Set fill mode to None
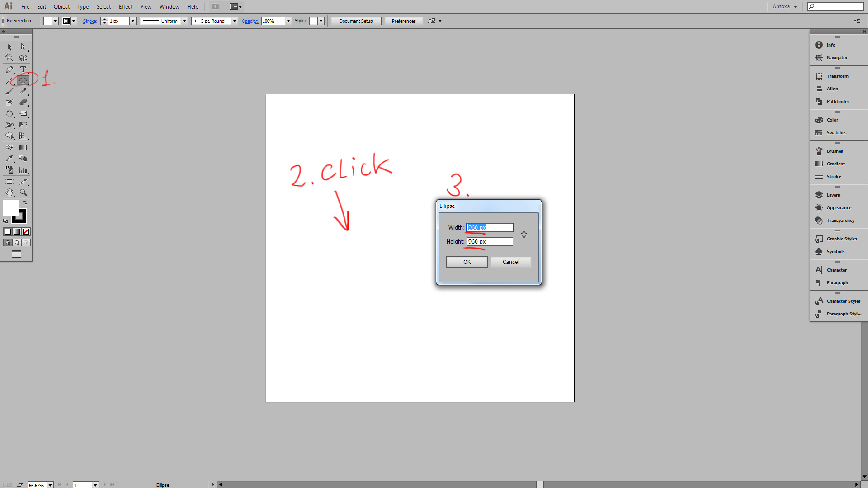The height and width of the screenshot is (488, 868). click(26, 232)
